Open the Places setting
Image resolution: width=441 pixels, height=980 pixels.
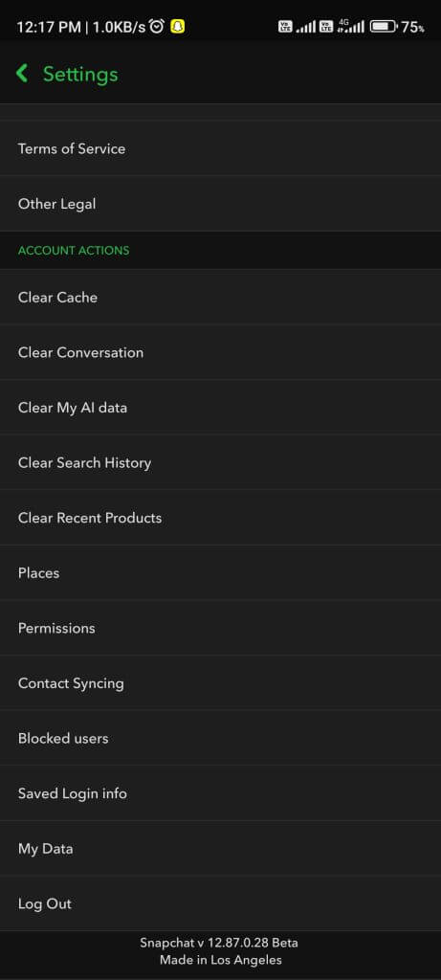tap(220, 573)
